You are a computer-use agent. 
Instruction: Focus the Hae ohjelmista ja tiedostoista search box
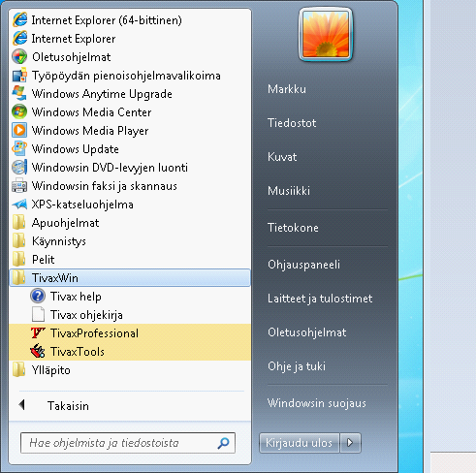click(x=128, y=443)
